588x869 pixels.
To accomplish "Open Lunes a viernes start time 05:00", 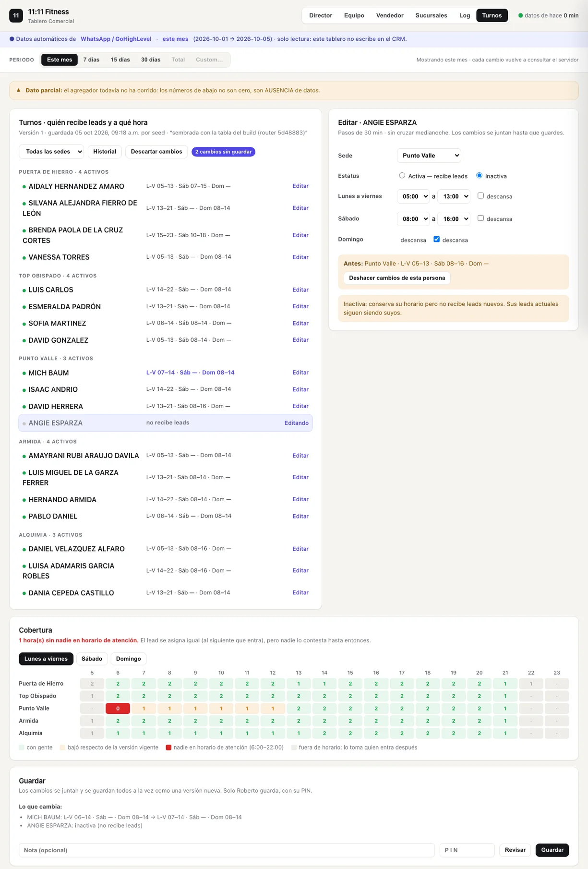I will [413, 196].
